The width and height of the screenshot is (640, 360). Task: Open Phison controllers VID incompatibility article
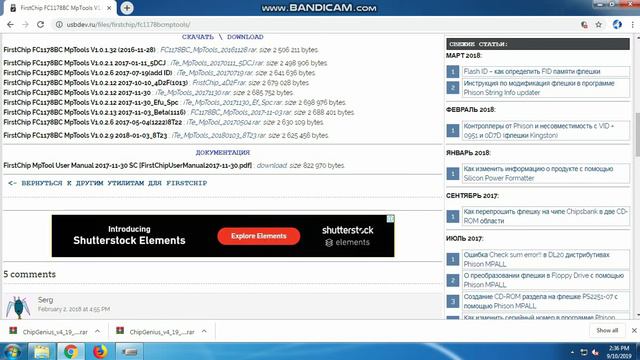tap(539, 131)
